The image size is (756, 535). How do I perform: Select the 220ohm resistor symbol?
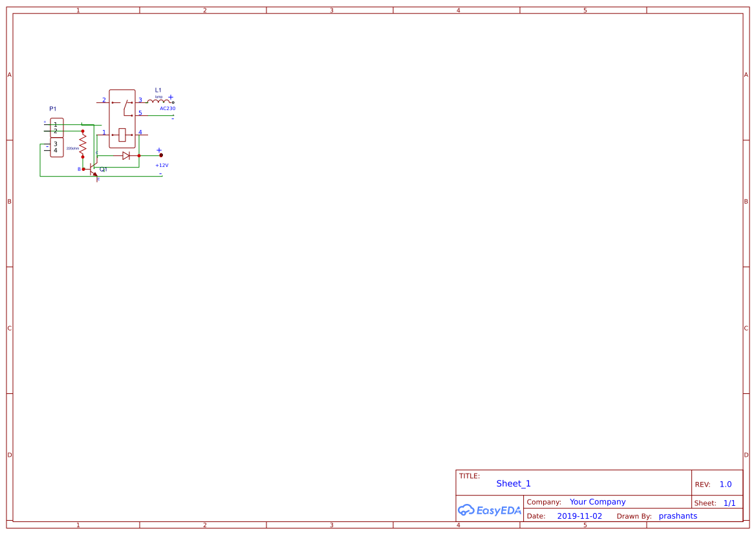pos(83,143)
